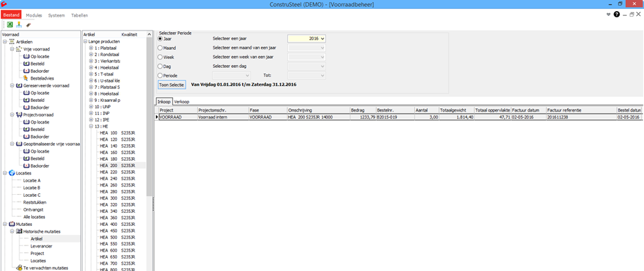This screenshot has width=644, height=271.
Task: Open the year 2016 dropdown
Action: [x=307, y=39]
